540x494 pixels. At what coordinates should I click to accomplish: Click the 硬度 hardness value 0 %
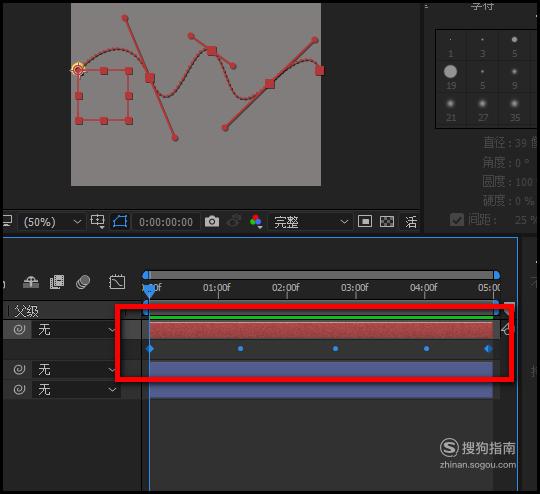coord(525,201)
